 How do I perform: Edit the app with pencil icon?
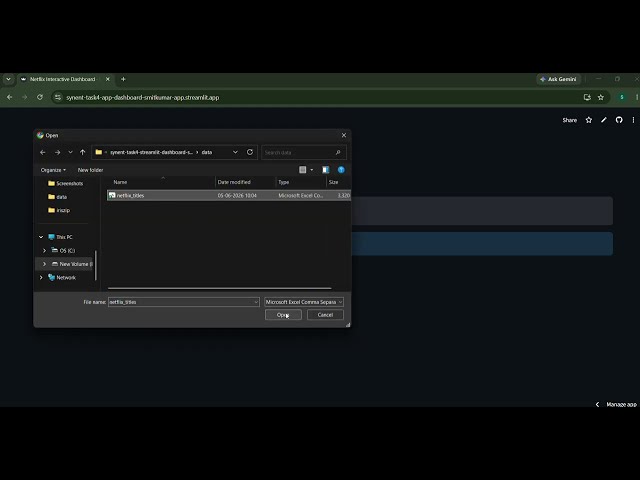(x=604, y=120)
